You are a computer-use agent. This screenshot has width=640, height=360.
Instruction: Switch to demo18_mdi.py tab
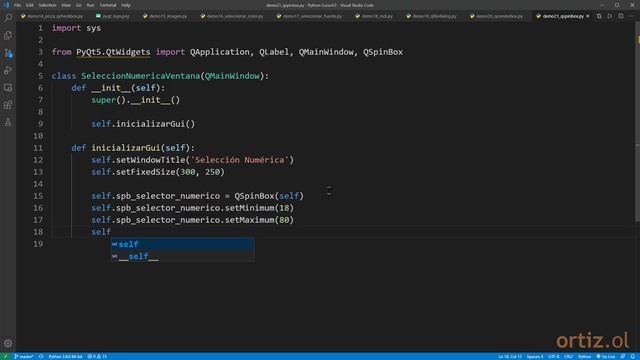pyautogui.click(x=374, y=16)
